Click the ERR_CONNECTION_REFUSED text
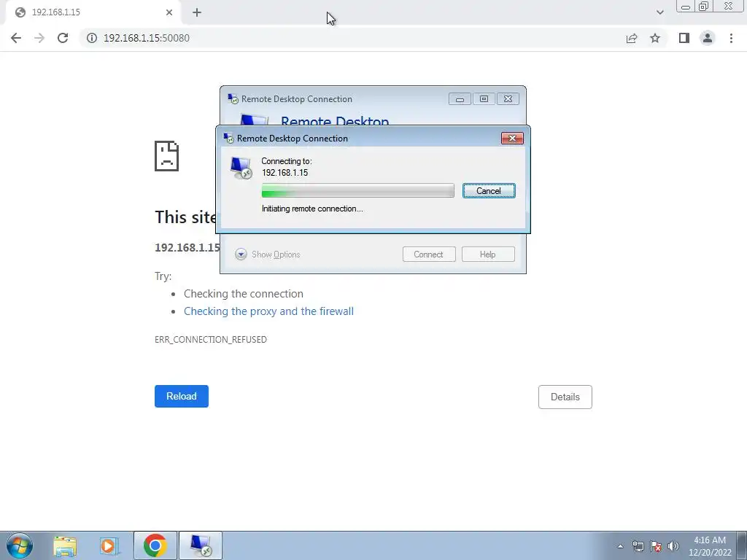The width and height of the screenshot is (747, 560). (211, 340)
